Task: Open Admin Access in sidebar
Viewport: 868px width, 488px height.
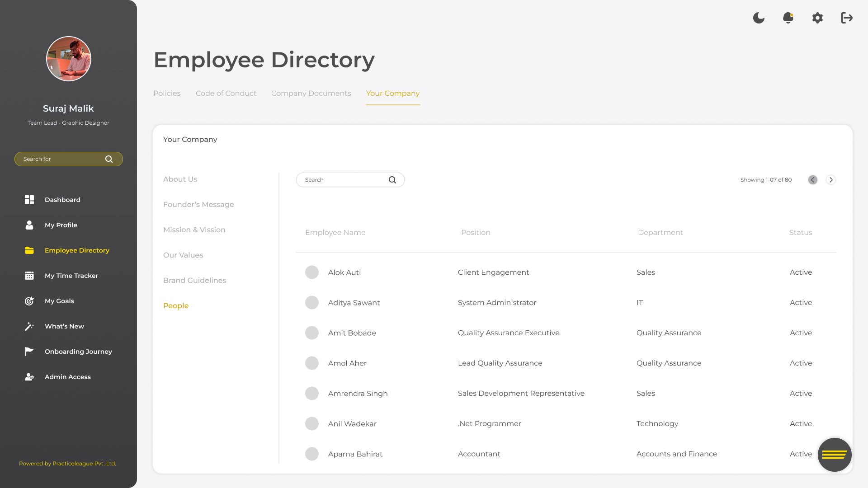Action: tap(67, 377)
